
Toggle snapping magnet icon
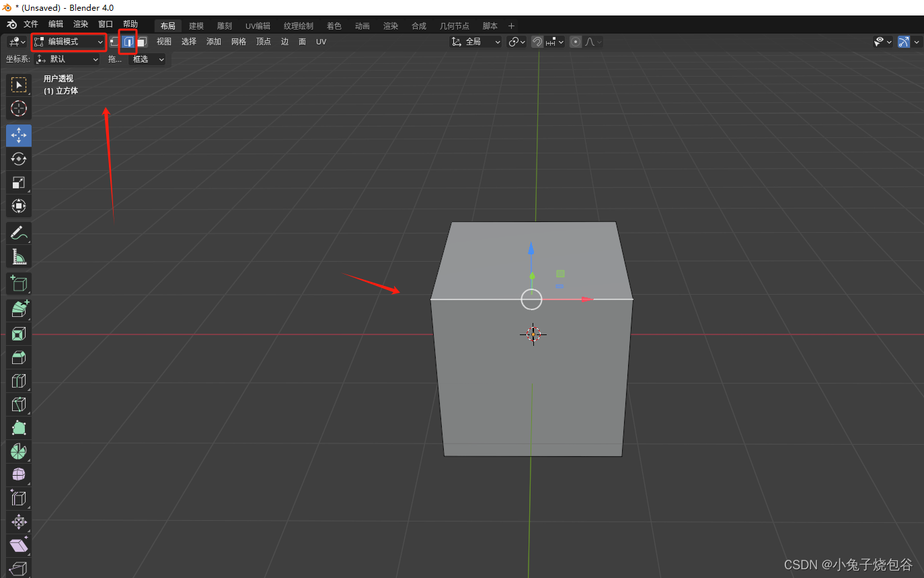(x=537, y=42)
